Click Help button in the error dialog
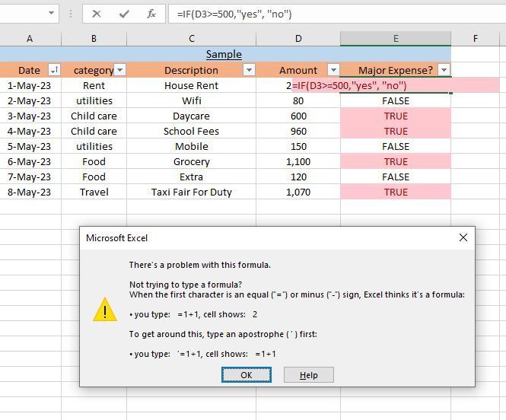Screen dimensions: 506x420 click(x=308, y=375)
